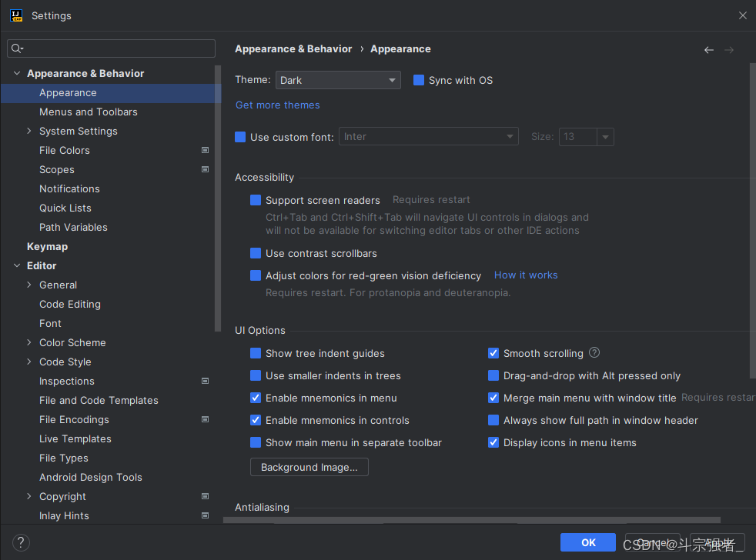Viewport: 756px width, 560px height.
Task: Open Path Variables settings
Action: [73, 227]
